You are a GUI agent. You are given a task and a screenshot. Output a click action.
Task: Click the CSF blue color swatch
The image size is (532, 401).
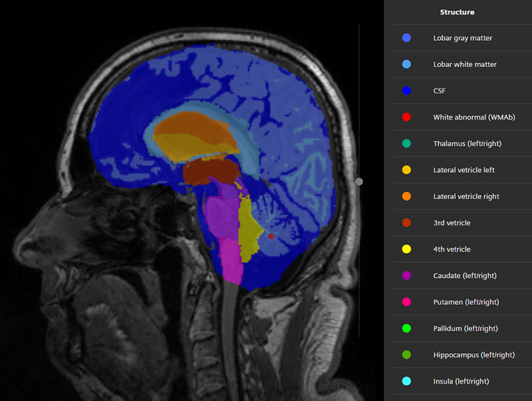406,91
